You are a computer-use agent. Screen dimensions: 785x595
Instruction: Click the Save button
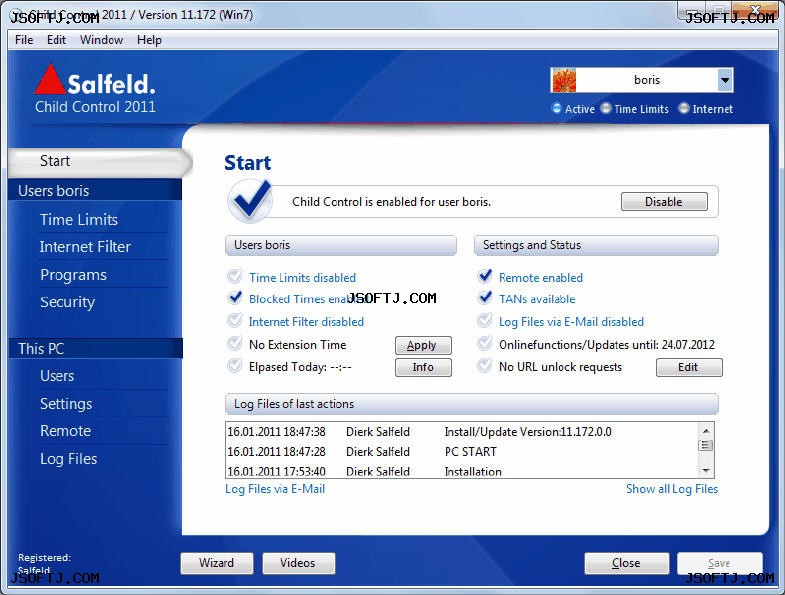point(719,563)
